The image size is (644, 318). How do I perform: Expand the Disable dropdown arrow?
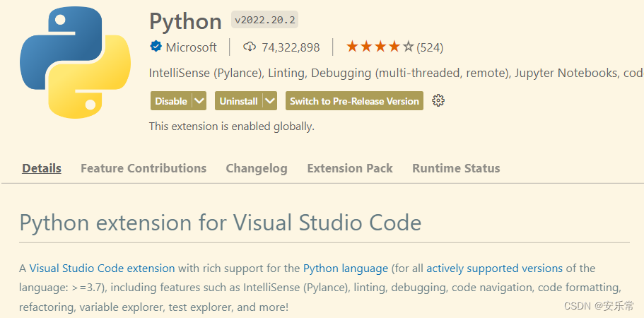[199, 101]
